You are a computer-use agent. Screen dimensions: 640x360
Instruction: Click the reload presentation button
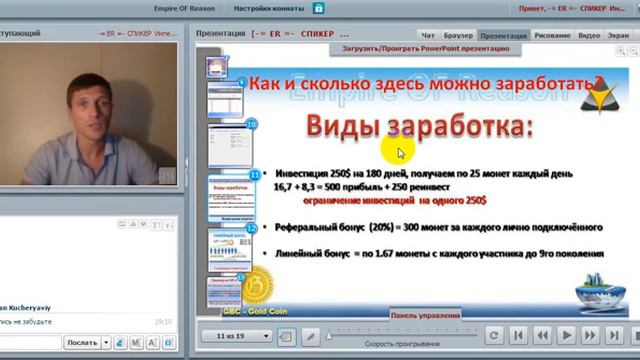[x=494, y=336]
